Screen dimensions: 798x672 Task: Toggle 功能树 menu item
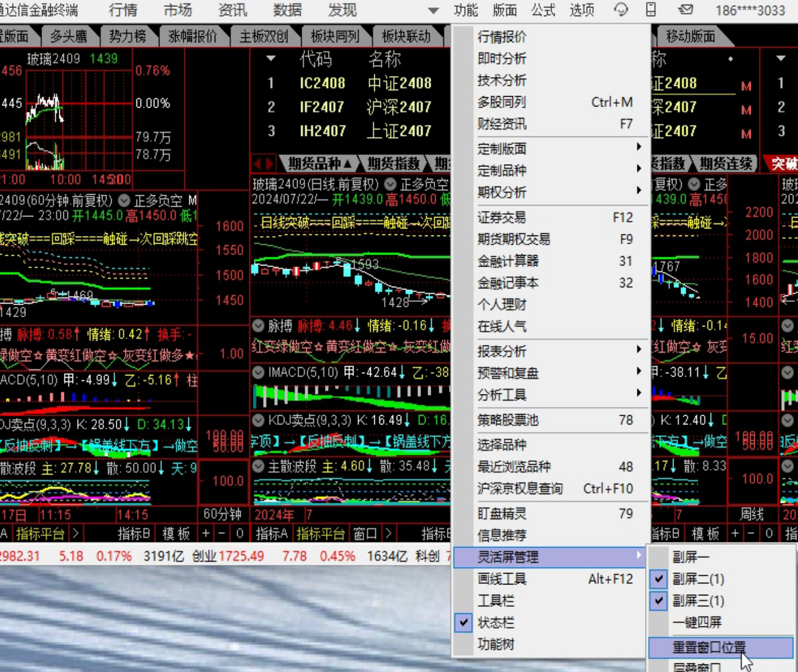pyautogui.click(x=550, y=644)
